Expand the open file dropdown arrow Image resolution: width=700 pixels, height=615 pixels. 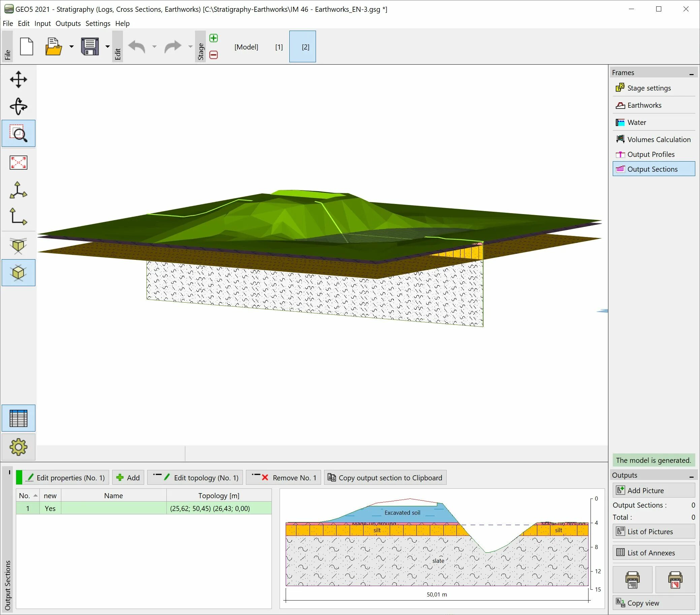(x=71, y=46)
